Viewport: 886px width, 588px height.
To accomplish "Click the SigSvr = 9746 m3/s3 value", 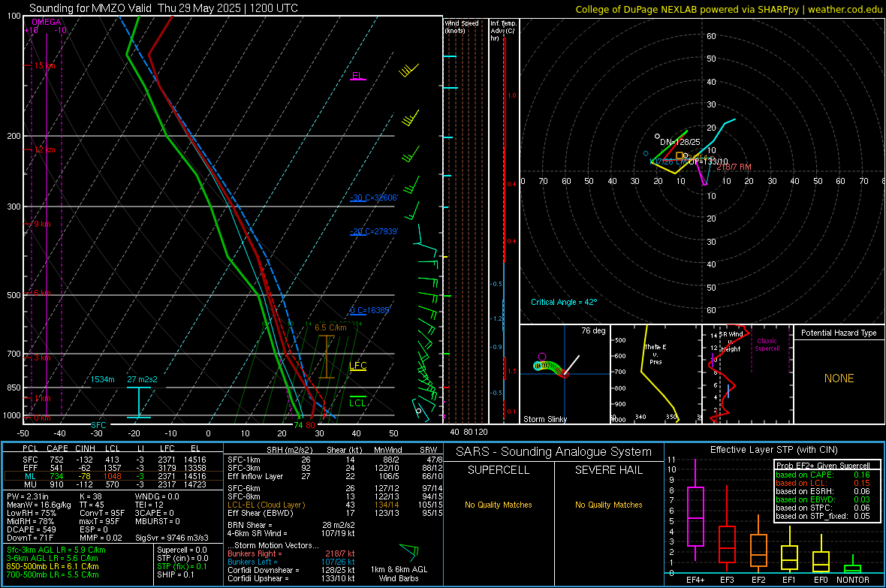I will (x=172, y=538).
